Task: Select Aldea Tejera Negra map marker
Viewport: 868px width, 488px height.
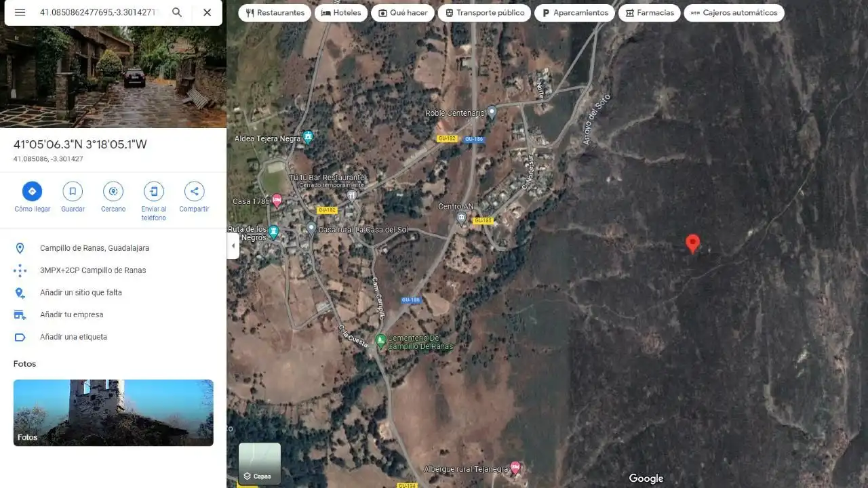Action: [x=308, y=137]
